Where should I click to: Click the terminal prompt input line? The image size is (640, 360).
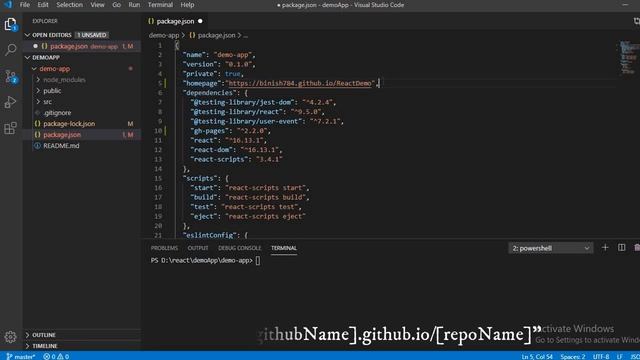coord(205,260)
